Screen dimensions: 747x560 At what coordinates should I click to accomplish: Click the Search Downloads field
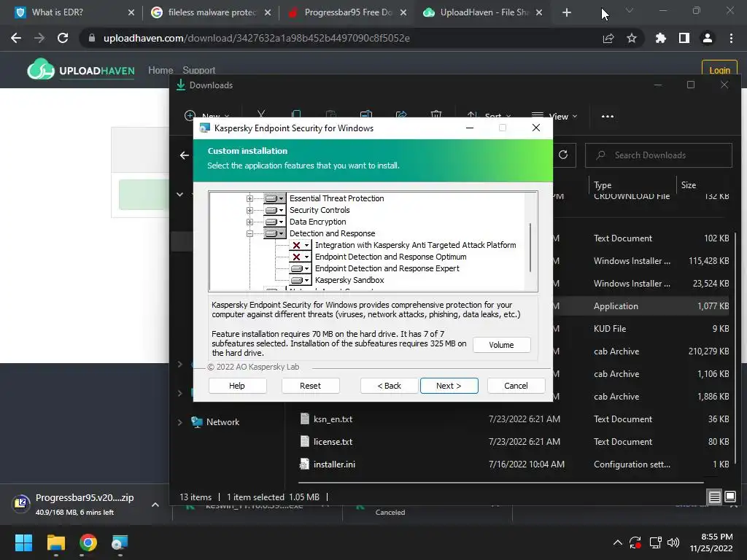tap(659, 155)
